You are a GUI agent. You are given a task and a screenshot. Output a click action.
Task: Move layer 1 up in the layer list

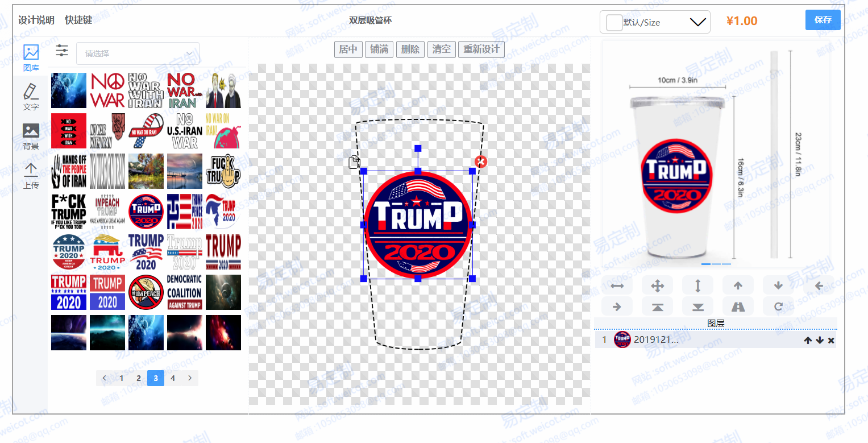[x=808, y=340]
